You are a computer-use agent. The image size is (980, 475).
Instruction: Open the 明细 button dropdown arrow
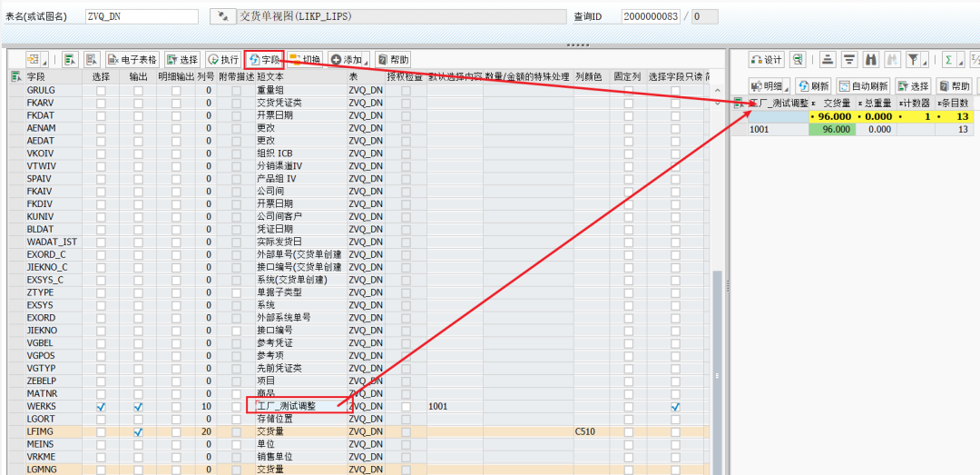[x=786, y=87]
